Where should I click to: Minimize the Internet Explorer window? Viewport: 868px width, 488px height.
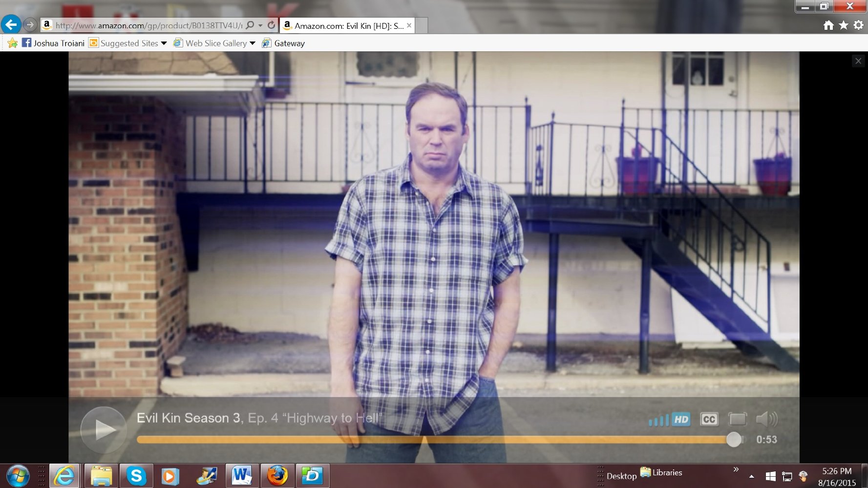pyautogui.click(x=805, y=6)
